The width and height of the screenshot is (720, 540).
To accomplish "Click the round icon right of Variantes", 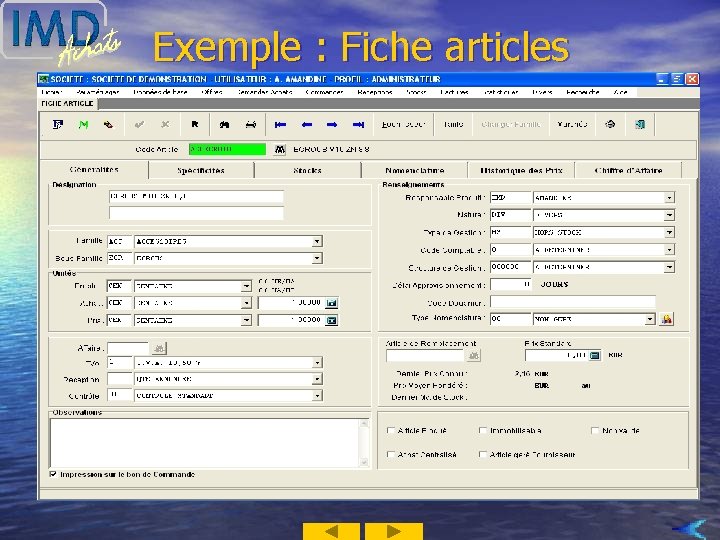I will tap(610, 124).
